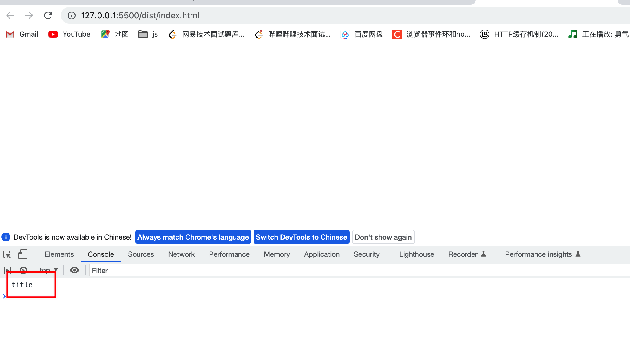Toggle the device toolbar icon
The width and height of the screenshot is (630, 364).
click(22, 254)
